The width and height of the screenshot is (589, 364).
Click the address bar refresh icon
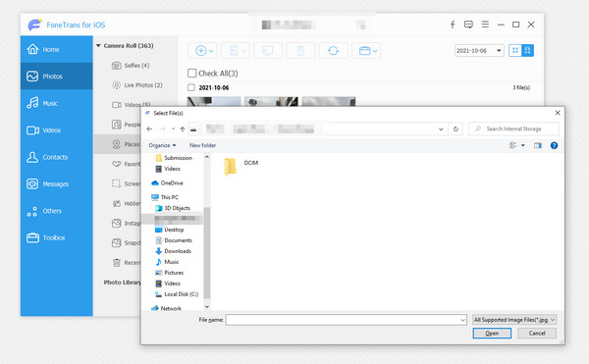(x=455, y=130)
